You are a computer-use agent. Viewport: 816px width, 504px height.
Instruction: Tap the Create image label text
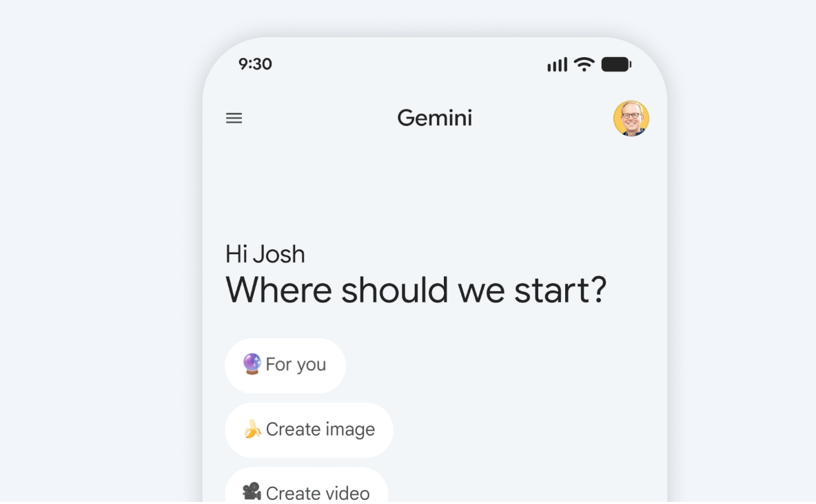pyautogui.click(x=320, y=430)
